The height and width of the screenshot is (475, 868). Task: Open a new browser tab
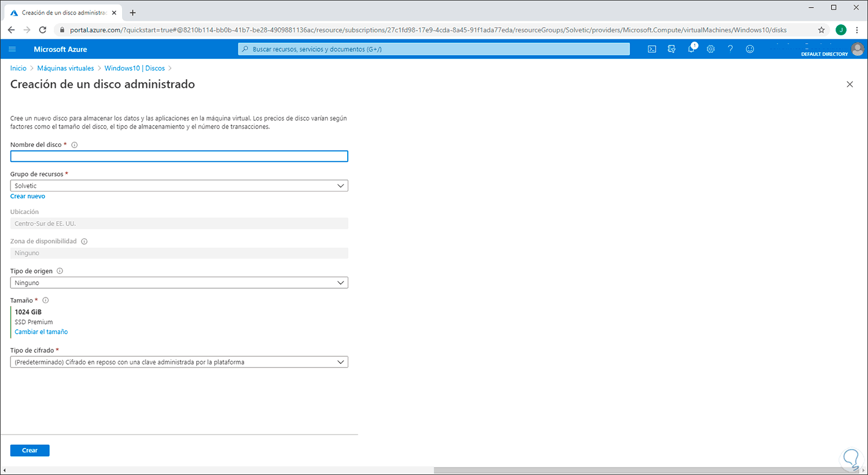pyautogui.click(x=133, y=13)
